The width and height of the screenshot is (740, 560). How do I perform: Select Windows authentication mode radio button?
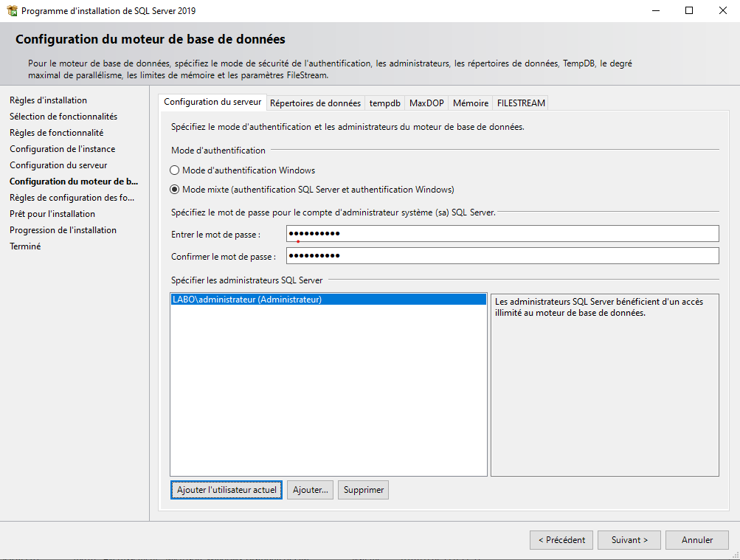175,170
